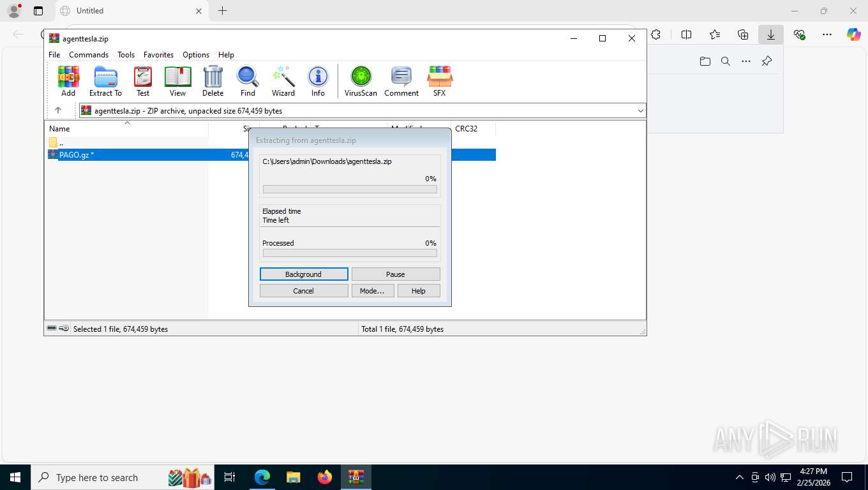Click the Windows Start button
868x490 pixels.
tap(15, 477)
